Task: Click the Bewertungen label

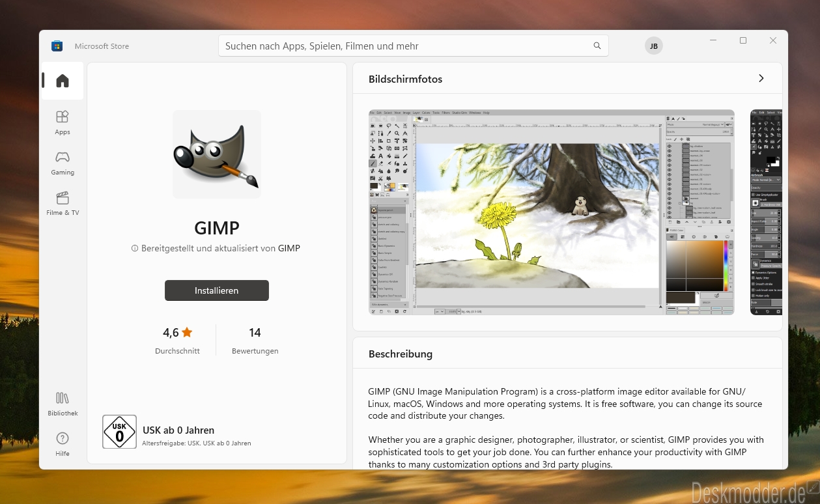Action: coord(255,351)
